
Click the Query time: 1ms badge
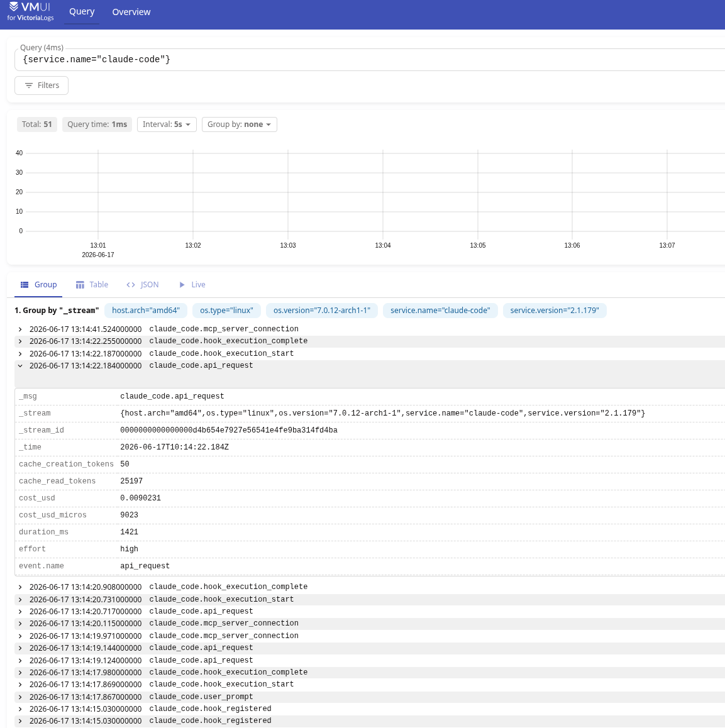[97, 124]
